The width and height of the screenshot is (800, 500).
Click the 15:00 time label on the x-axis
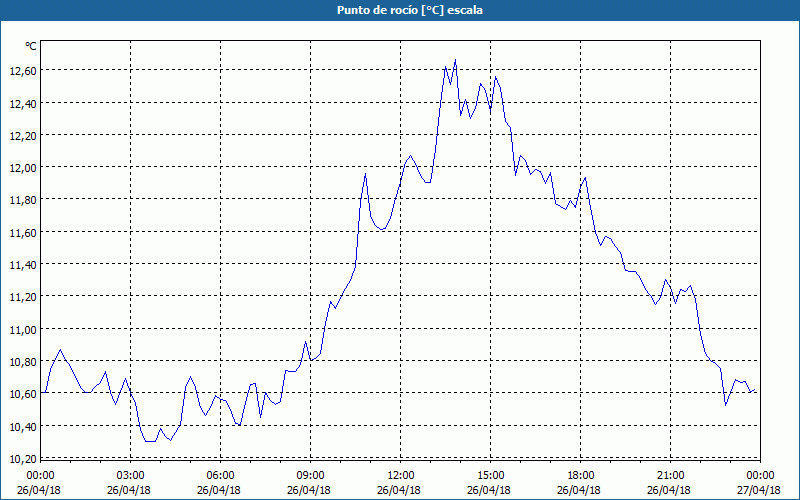(x=491, y=476)
